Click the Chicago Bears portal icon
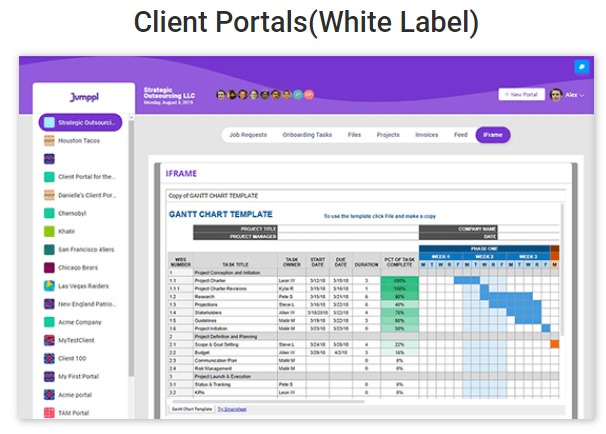606x434 pixels. (x=49, y=268)
